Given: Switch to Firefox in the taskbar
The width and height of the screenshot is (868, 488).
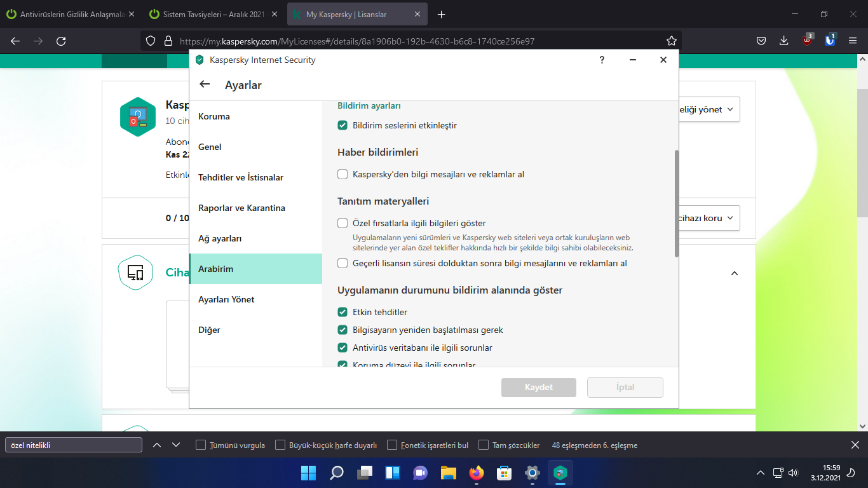Looking at the screenshot, I should [477, 473].
